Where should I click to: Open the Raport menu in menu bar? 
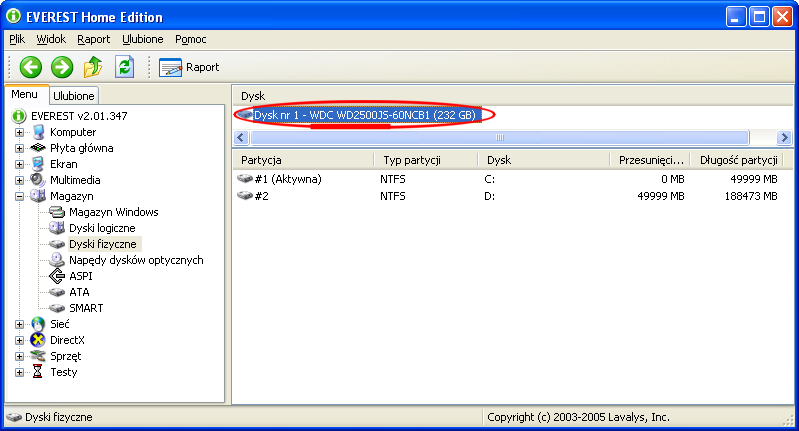(x=93, y=39)
